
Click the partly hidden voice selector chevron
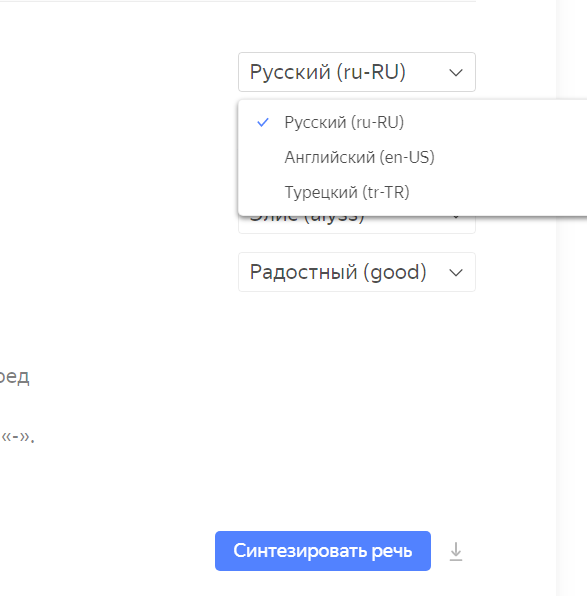pos(456,218)
